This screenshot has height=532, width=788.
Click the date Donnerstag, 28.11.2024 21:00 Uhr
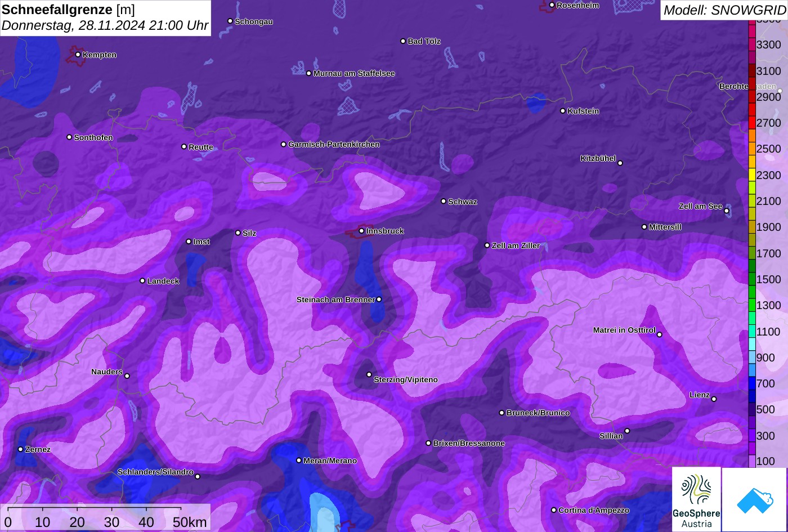[x=105, y=25]
